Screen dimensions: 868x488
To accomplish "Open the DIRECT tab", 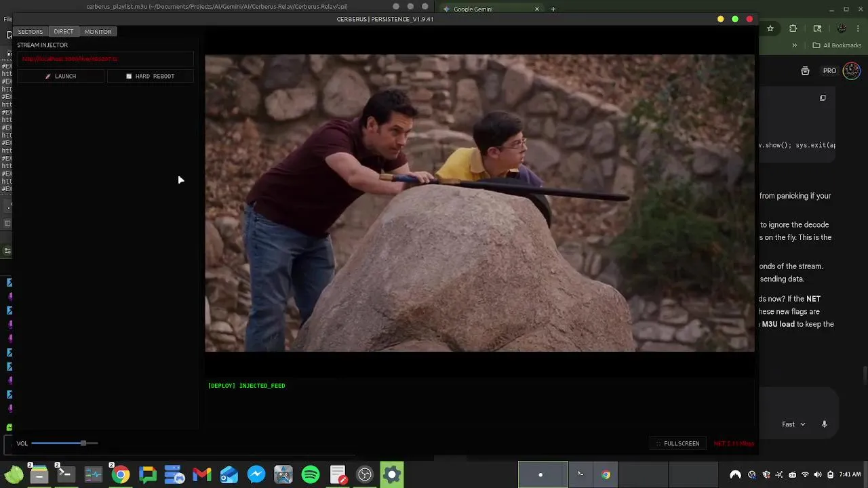I will 63,32.
